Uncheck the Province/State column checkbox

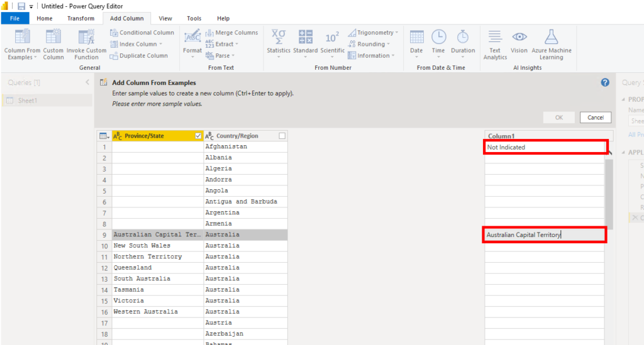point(198,136)
